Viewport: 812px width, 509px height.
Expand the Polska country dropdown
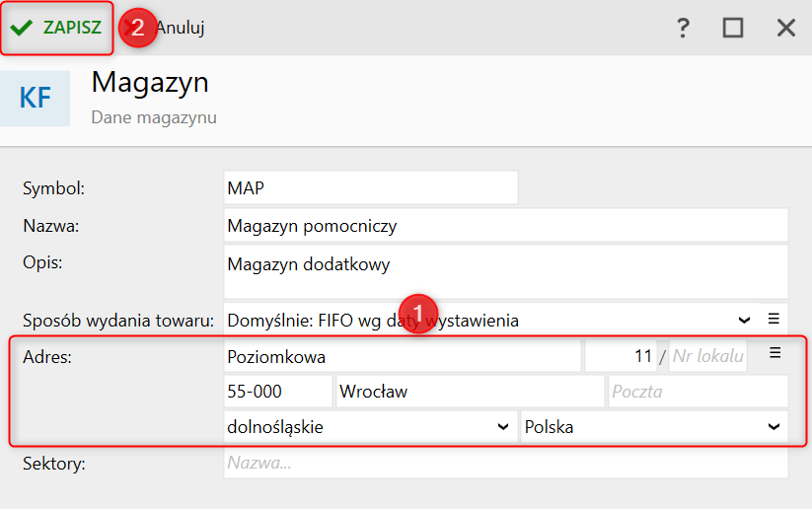[x=774, y=427]
